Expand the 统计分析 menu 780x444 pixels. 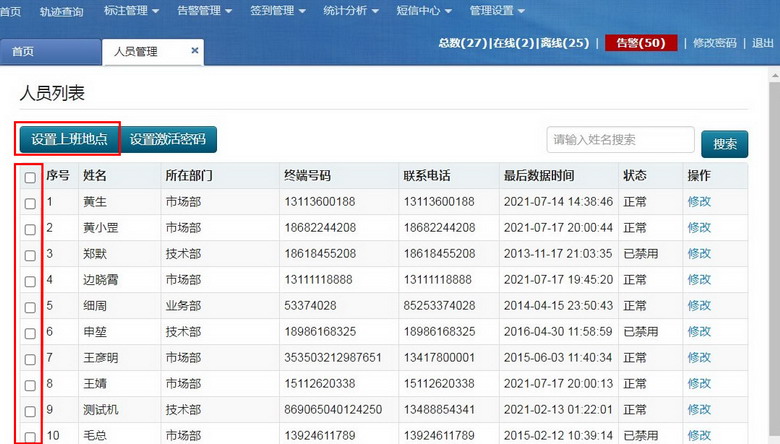pos(351,10)
